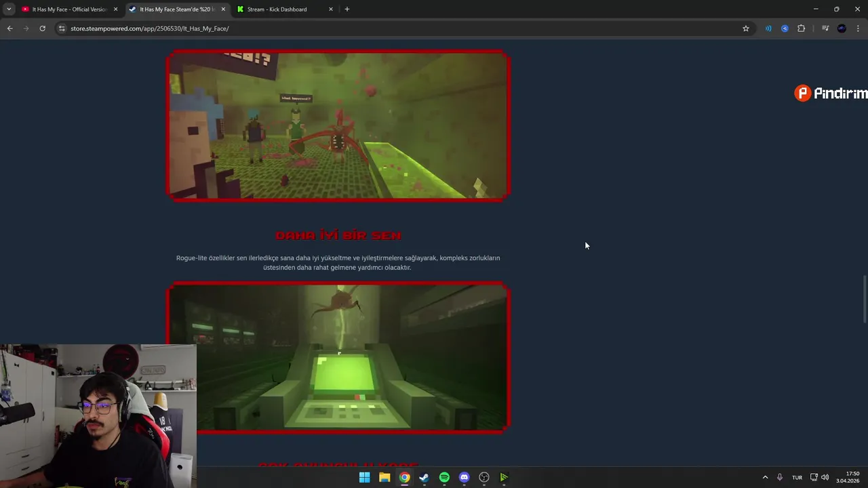Viewport: 868px width, 488px height.
Task: Restore down the Chrome window
Action: click(837, 9)
